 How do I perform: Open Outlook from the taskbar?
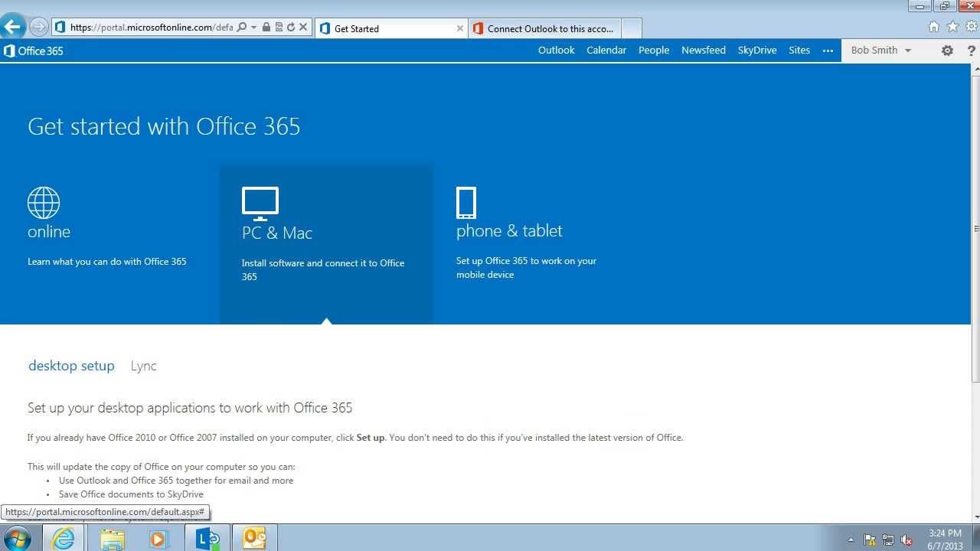click(x=254, y=538)
